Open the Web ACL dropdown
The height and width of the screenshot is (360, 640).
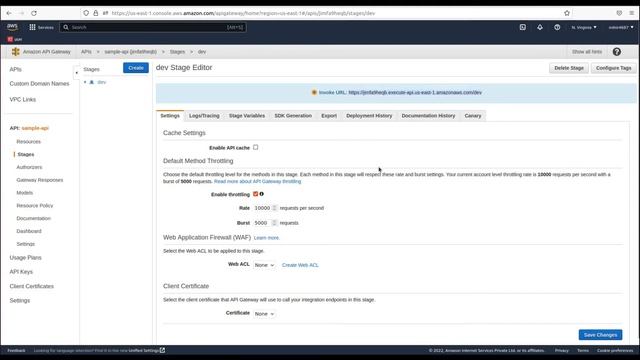tap(264, 265)
